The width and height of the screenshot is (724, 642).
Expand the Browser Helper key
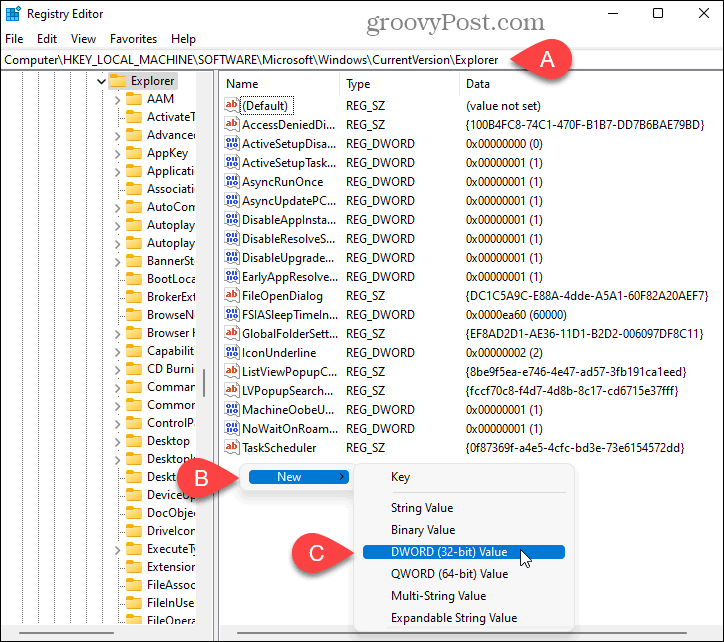coord(117,333)
